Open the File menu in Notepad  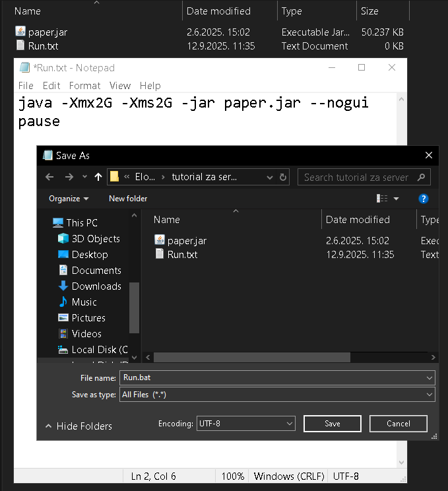[x=26, y=85]
